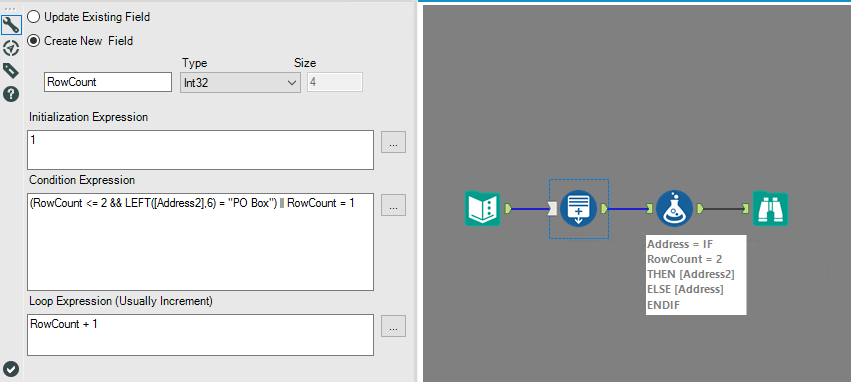Open the Configuration wrench tab
Screen dimensions: 851x382
click(11, 24)
